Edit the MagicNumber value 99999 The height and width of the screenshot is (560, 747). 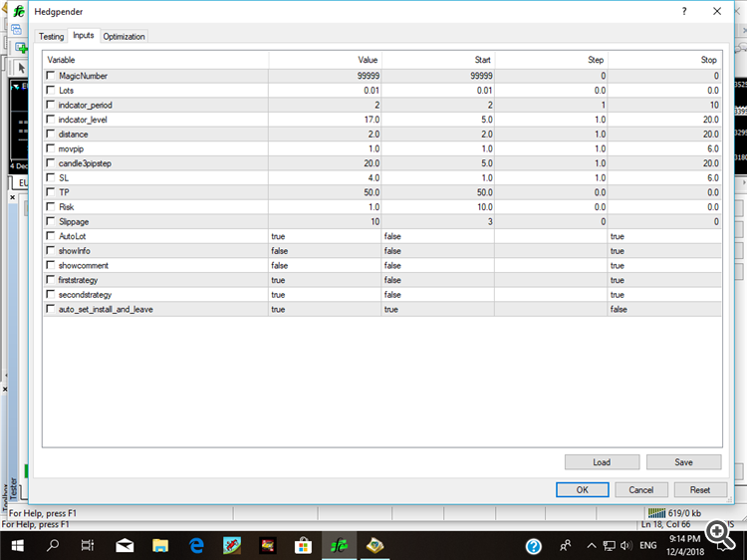click(325, 76)
